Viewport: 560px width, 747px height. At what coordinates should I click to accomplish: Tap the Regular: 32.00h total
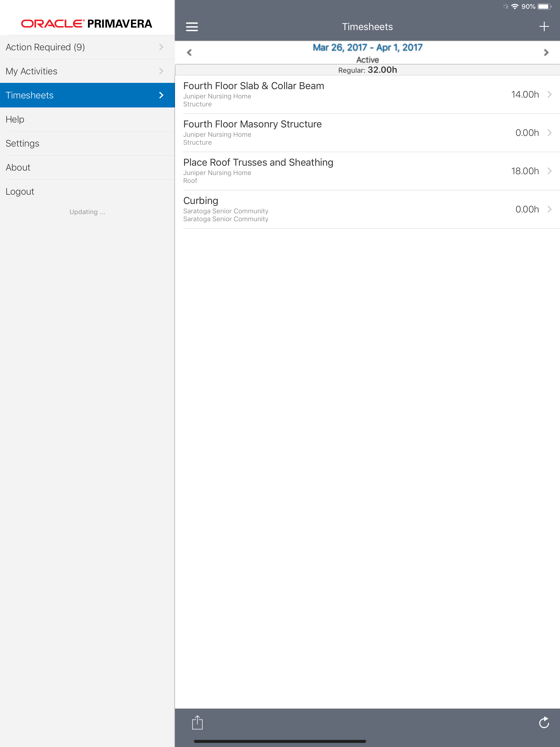pyautogui.click(x=367, y=70)
